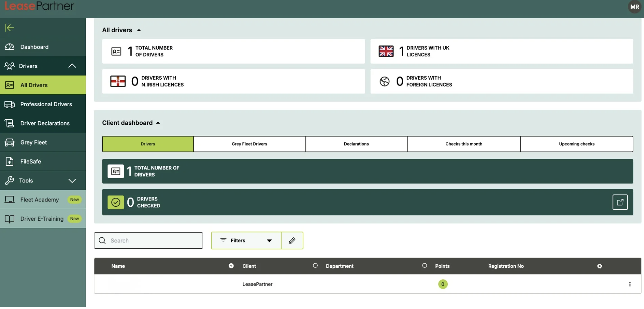Click the UK flag licence icon
This screenshot has height=309, width=644.
(386, 51)
